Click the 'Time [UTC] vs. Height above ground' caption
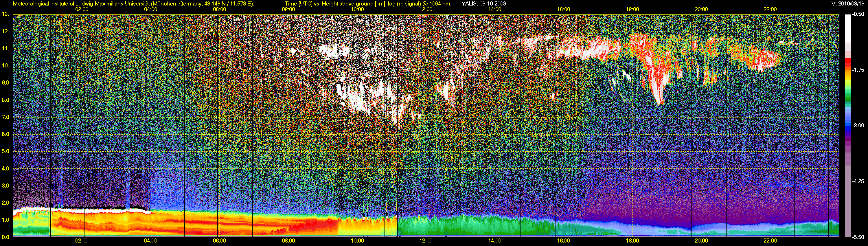The image size is (868, 246). coord(367,4)
